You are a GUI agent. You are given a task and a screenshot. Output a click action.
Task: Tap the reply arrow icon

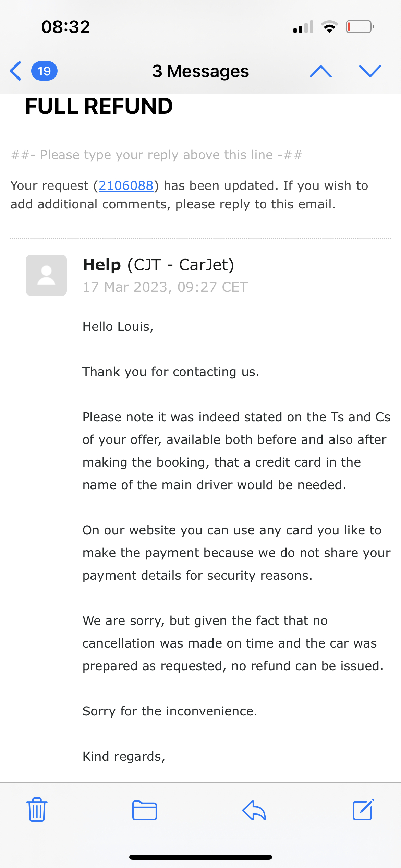click(x=254, y=811)
